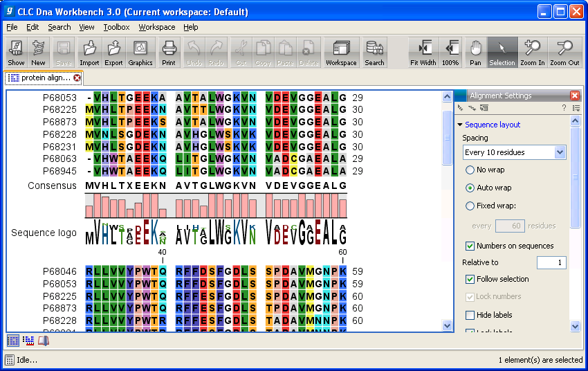Click the Sequence logo row label
Screen dimensions: 588x371
point(44,233)
